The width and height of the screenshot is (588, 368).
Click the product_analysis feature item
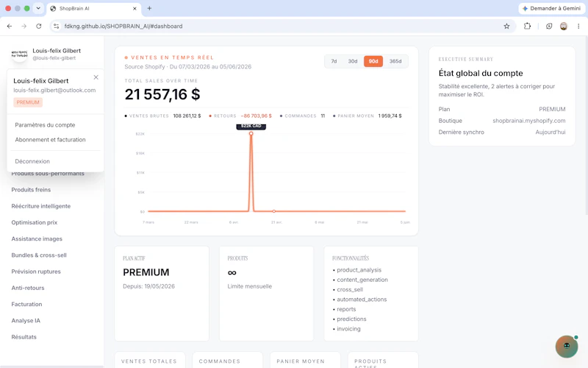click(359, 270)
